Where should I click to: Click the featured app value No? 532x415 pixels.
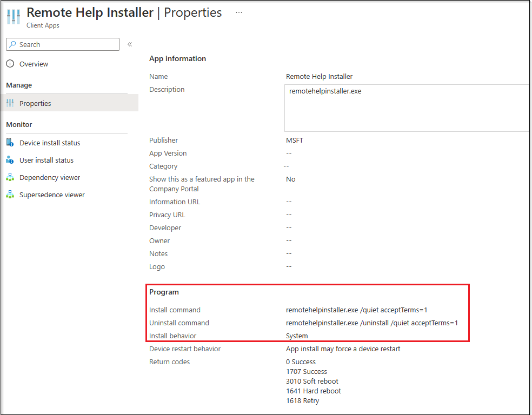(290, 179)
